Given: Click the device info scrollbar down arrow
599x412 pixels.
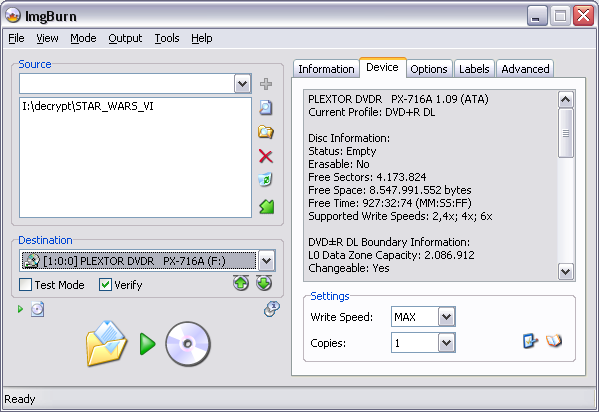Looking at the screenshot, I should [x=565, y=272].
